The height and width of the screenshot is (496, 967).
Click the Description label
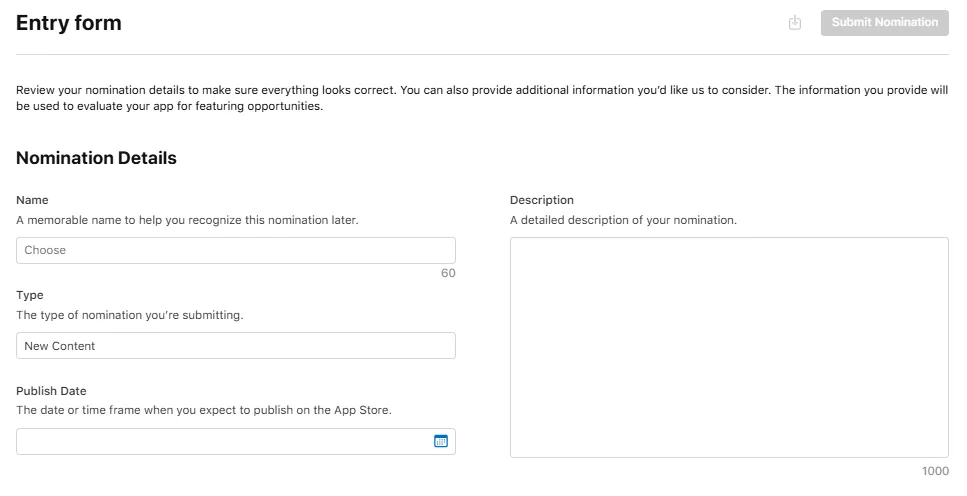[541, 200]
